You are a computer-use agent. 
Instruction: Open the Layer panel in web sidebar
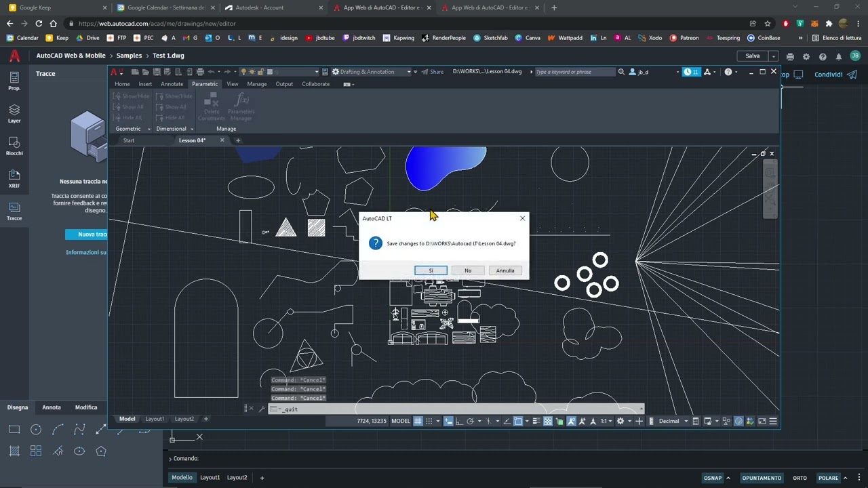(14, 114)
